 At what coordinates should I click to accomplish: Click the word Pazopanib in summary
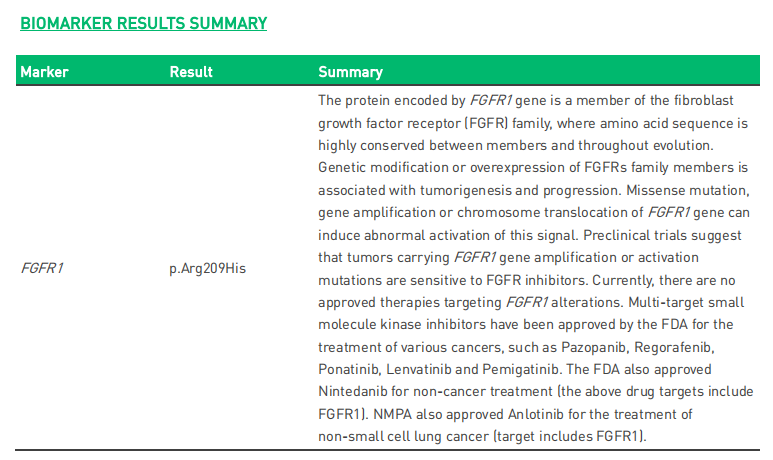point(594,348)
